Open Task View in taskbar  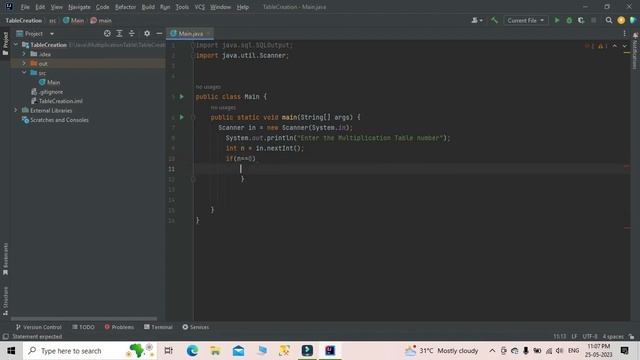click(168, 351)
